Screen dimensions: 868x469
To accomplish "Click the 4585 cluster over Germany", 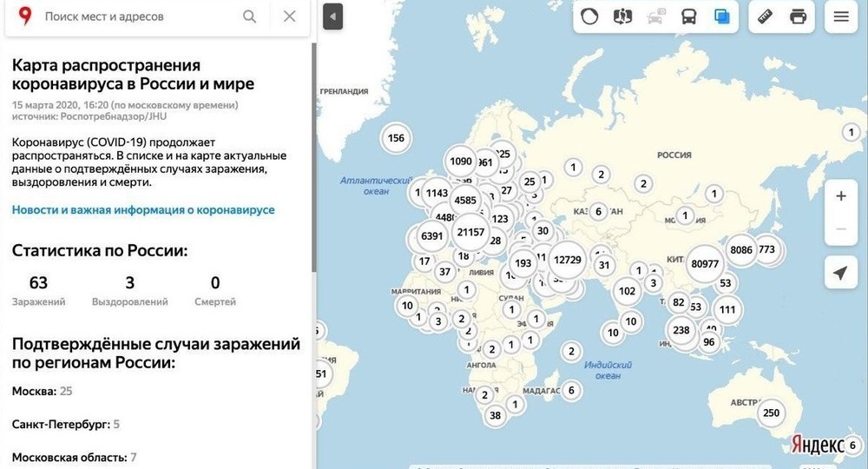I will click(x=465, y=201).
